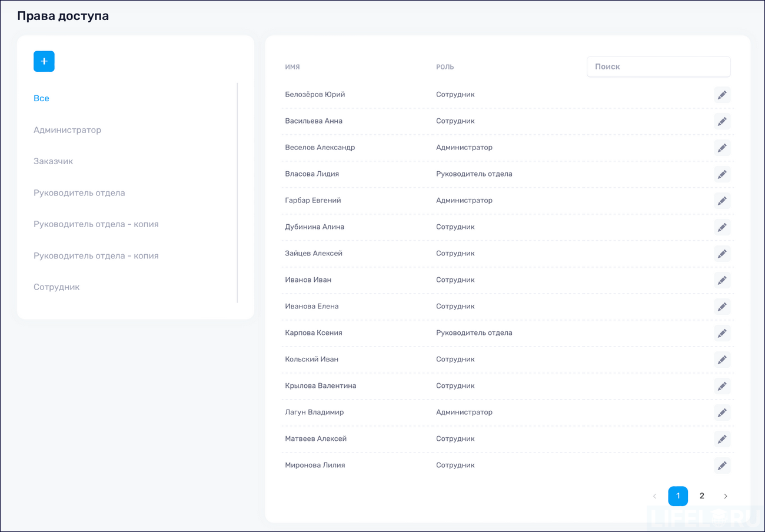The image size is (765, 532).
Task: Edit Иванов Иван with pencil icon
Action: (x=722, y=280)
